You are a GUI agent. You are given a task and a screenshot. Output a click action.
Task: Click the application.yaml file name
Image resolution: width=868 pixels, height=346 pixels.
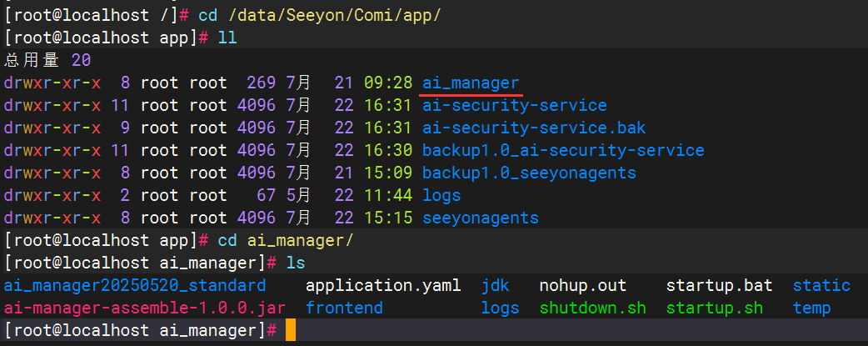(x=383, y=286)
